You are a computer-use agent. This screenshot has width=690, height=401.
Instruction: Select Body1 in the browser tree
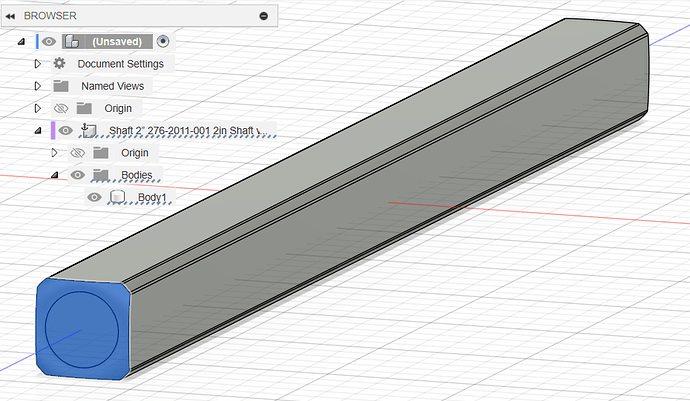tap(152, 197)
